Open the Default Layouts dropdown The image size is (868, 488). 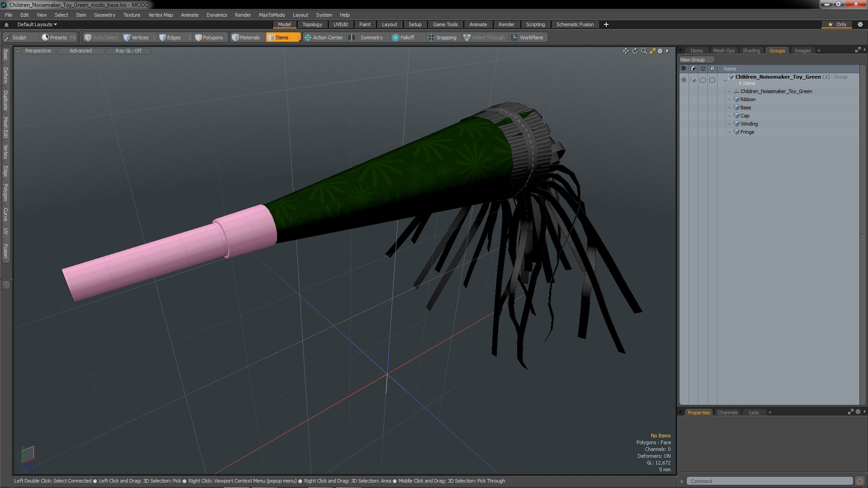point(37,24)
